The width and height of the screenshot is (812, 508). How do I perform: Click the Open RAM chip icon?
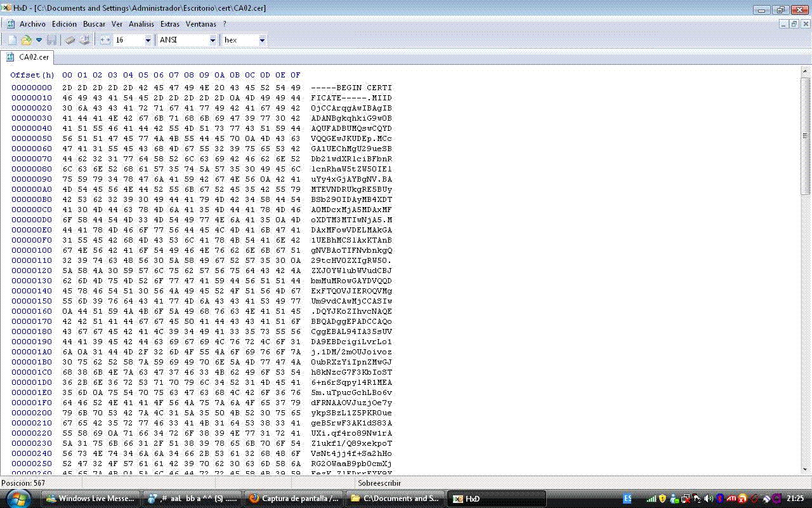click(x=70, y=40)
